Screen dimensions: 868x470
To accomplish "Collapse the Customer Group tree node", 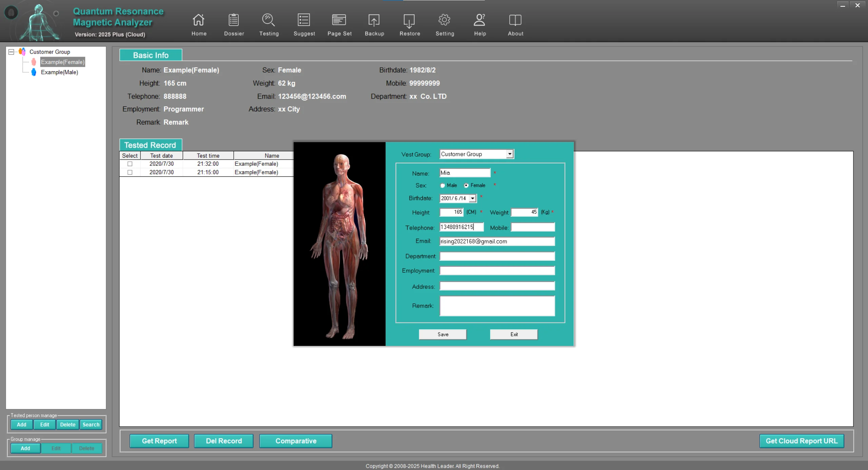I will (x=11, y=52).
